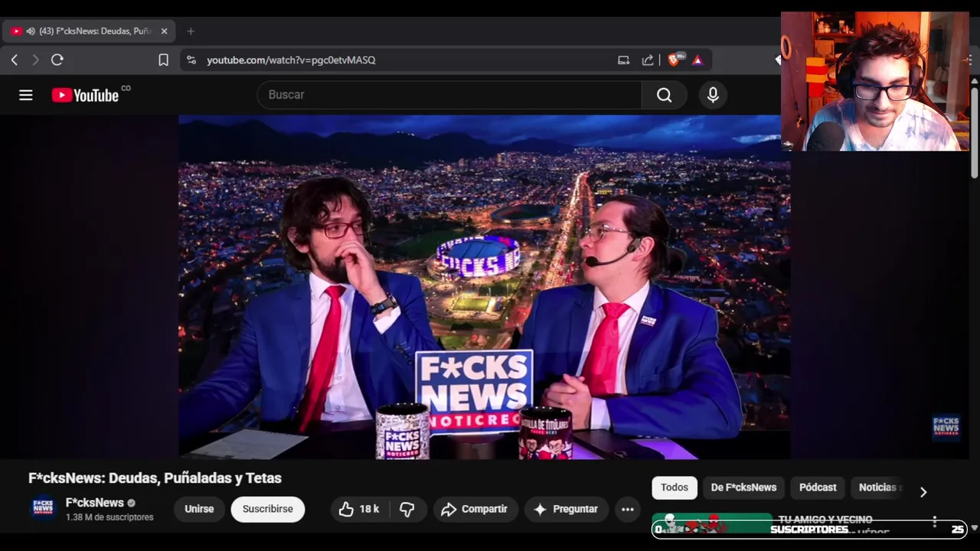Open F*cksNews channel name link
This screenshot has height=551, width=980.
[x=95, y=503]
